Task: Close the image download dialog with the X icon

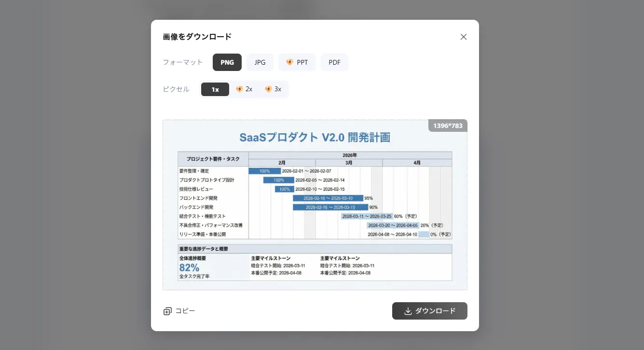Action: click(x=464, y=37)
